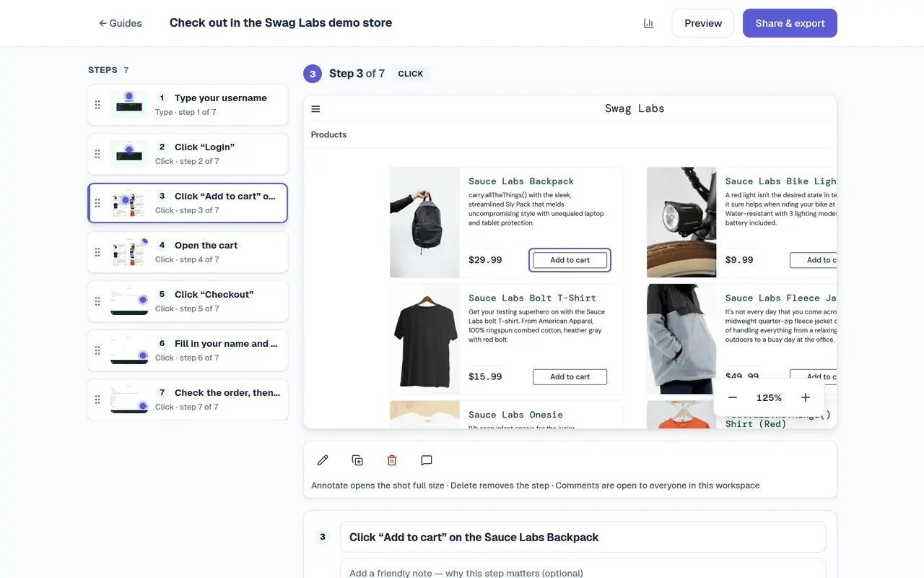Select step 6 Fill in your name
The image size is (924, 578).
(188, 350)
